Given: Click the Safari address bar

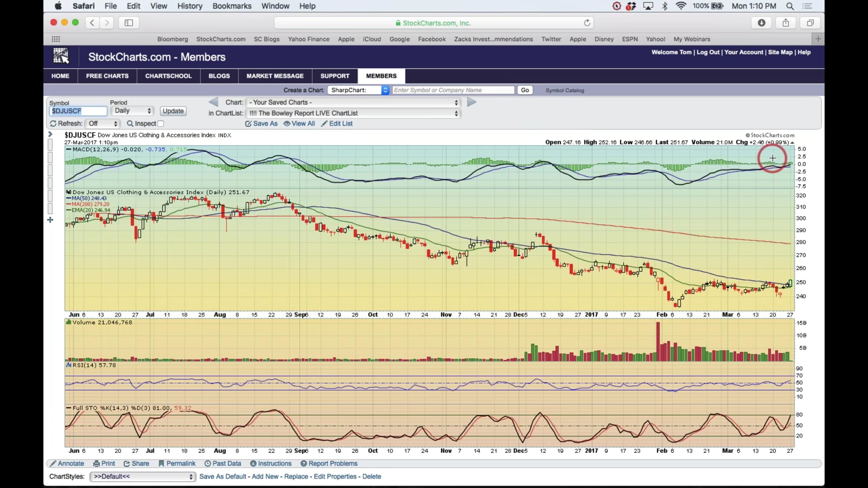Looking at the screenshot, I should pos(433,23).
